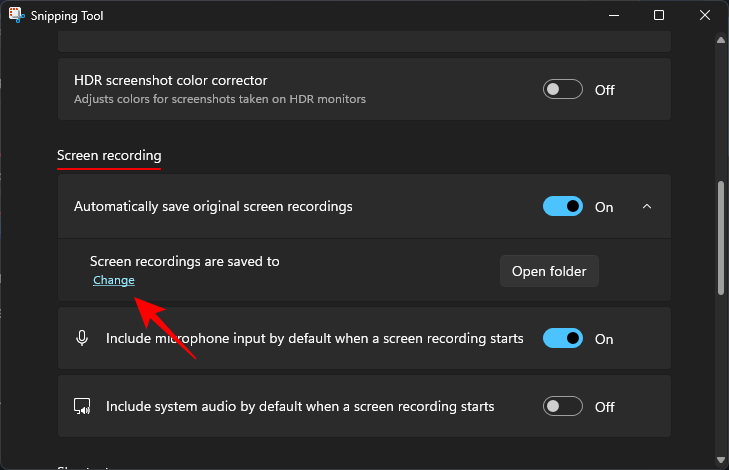The height and width of the screenshot is (470, 729).
Task: Click the Screen recording section heading
Action: coord(109,155)
